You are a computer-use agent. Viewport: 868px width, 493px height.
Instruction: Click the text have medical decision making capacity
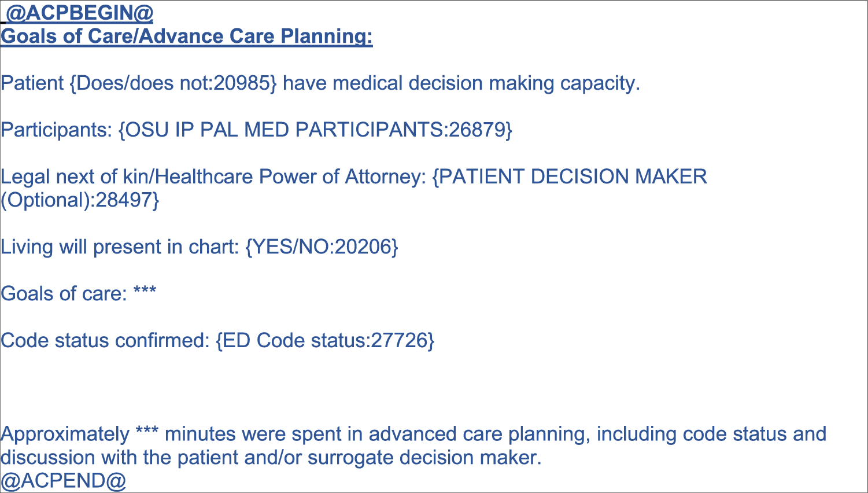click(461, 83)
